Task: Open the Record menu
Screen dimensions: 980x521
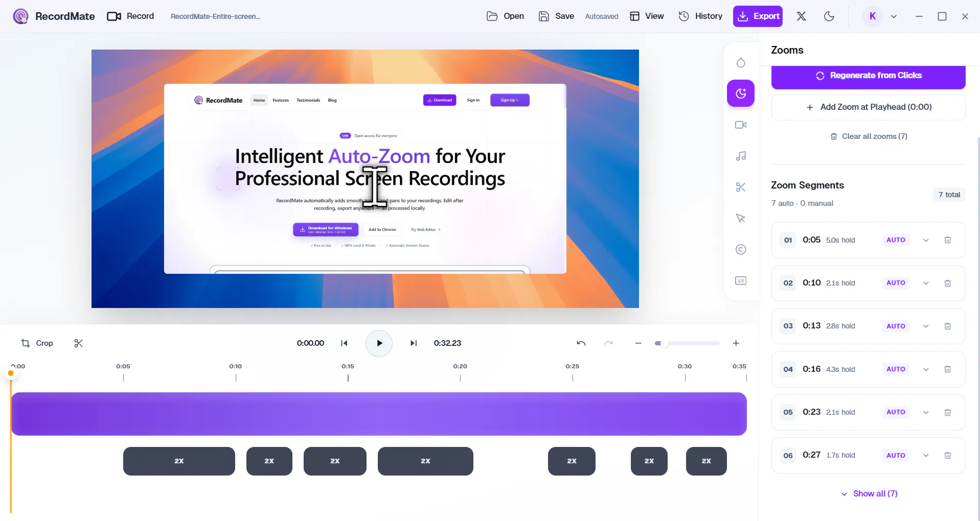Action: [x=130, y=16]
